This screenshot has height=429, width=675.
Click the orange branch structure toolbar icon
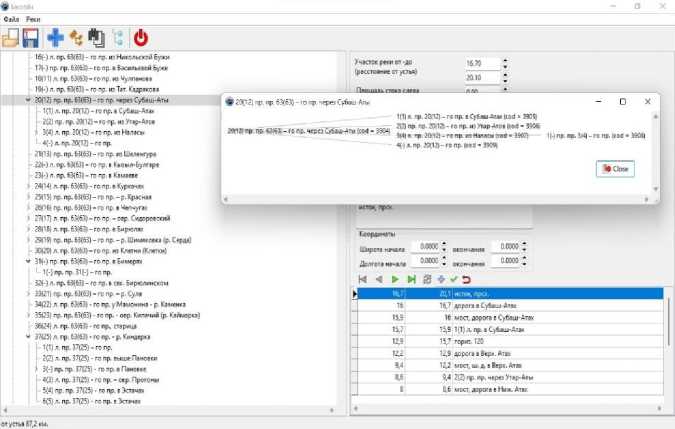(x=76, y=38)
